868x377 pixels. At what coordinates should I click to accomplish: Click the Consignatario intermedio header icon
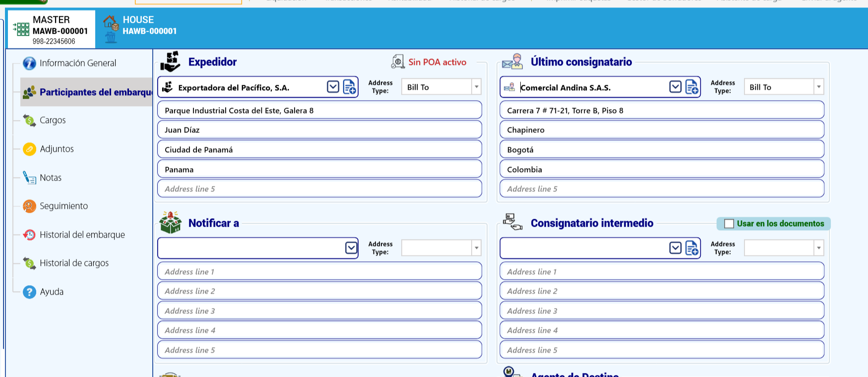click(513, 222)
